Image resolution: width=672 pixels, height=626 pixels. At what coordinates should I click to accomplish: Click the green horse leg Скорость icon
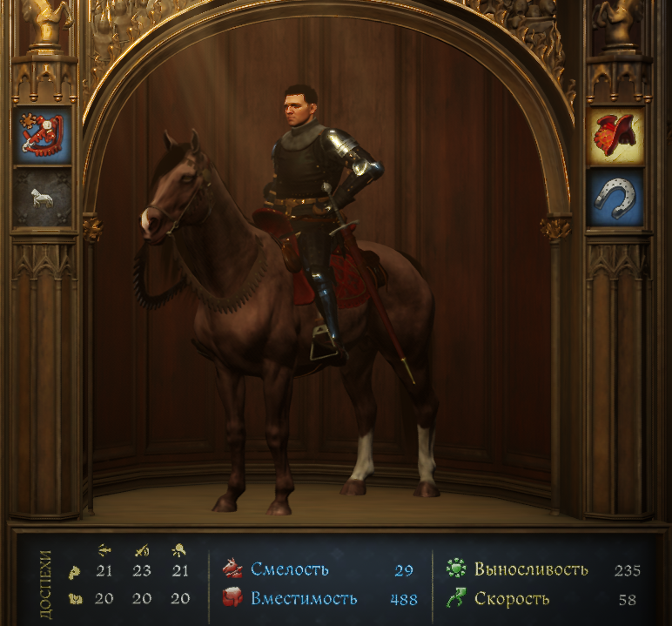pyautogui.click(x=456, y=597)
